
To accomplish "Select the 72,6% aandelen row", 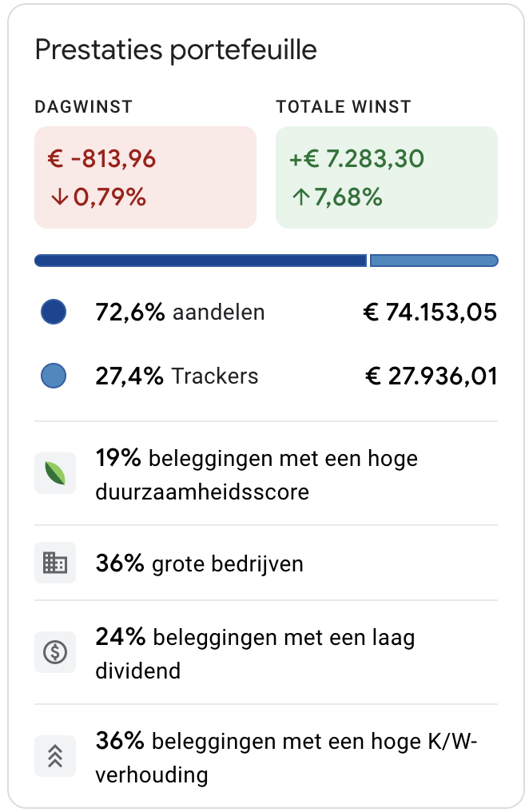I will pos(266,312).
